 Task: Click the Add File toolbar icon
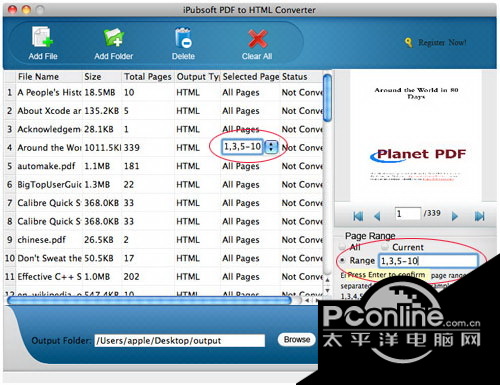(x=43, y=37)
